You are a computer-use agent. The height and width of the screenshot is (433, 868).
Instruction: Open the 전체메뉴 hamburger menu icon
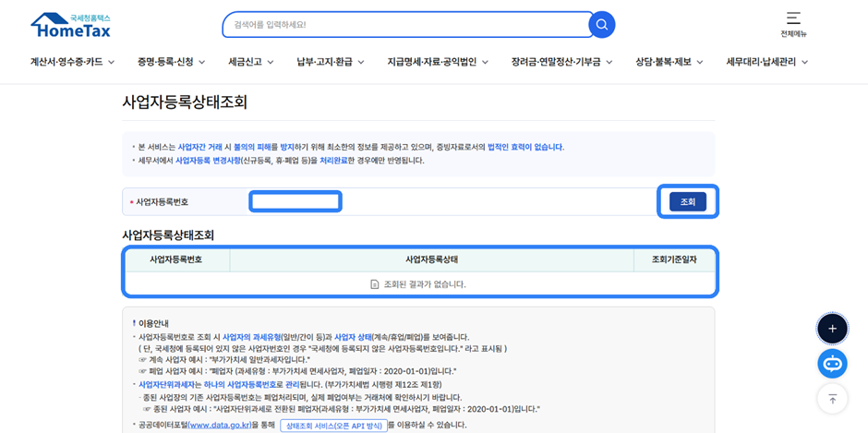point(793,19)
